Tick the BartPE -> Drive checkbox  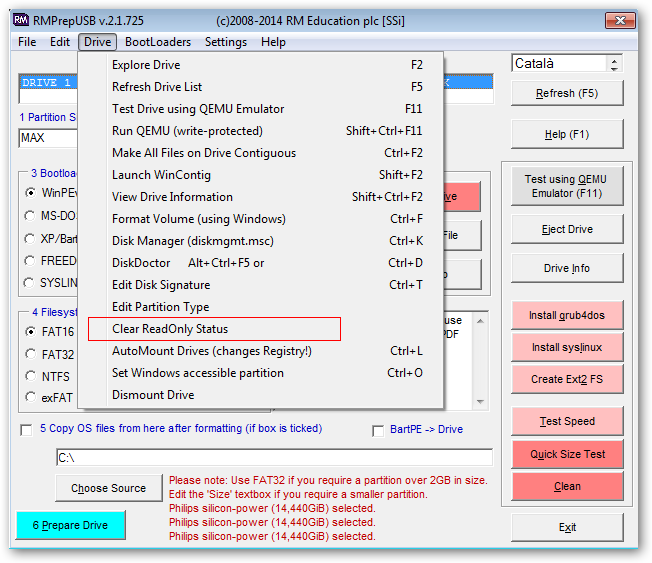coord(378,431)
